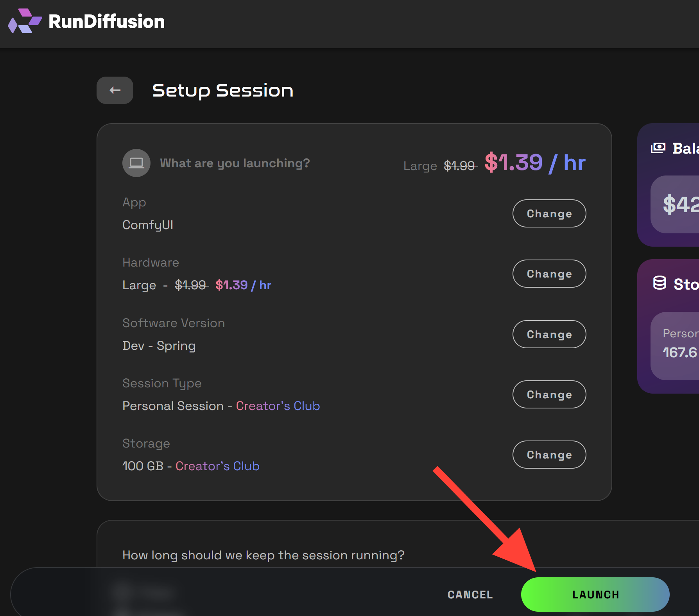Click the Setup Session heading
The width and height of the screenshot is (699, 616).
tap(223, 90)
